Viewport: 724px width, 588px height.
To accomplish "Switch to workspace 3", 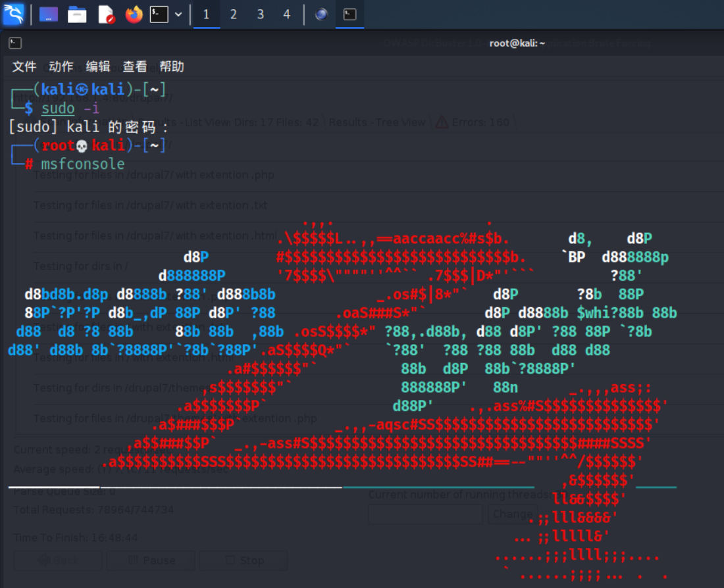I will 261,14.
